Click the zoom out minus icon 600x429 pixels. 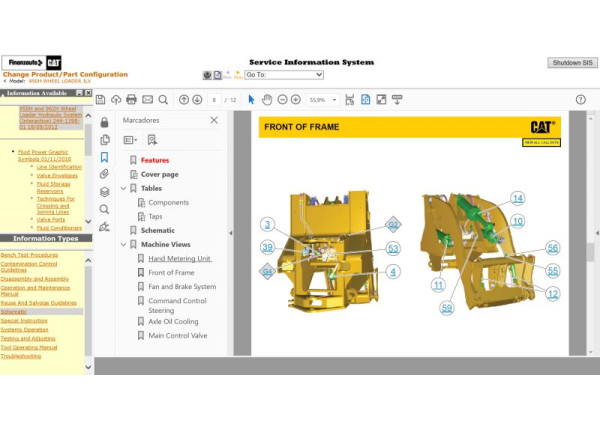pyautogui.click(x=282, y=100)
